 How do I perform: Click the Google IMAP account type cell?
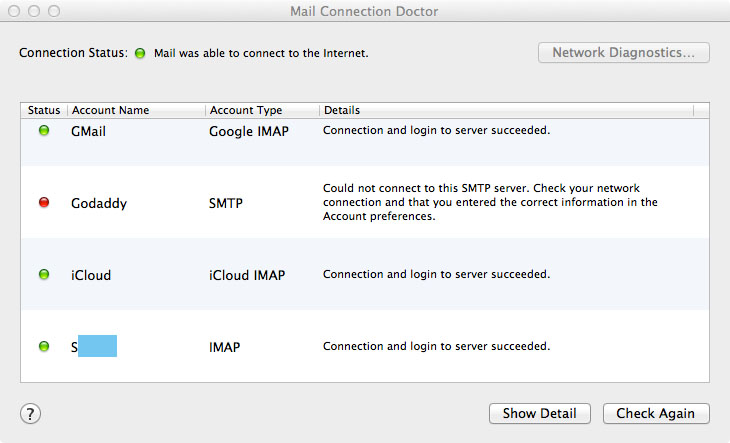pos(249,130)
